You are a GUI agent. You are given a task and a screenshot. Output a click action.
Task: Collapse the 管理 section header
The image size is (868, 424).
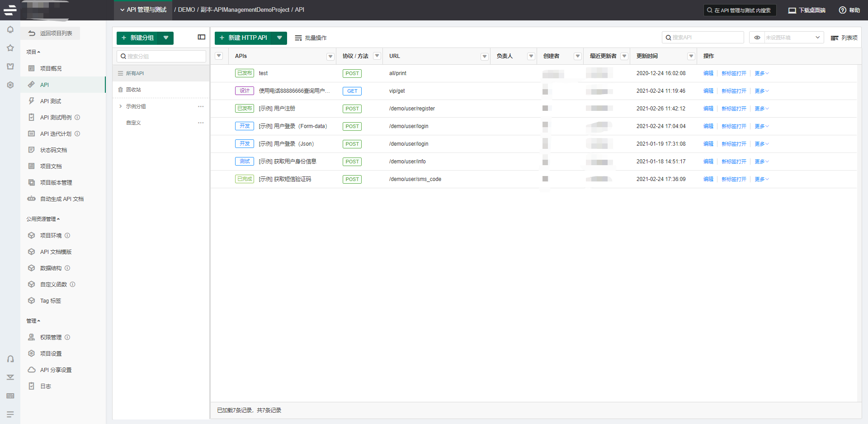[x=33, y=321]
